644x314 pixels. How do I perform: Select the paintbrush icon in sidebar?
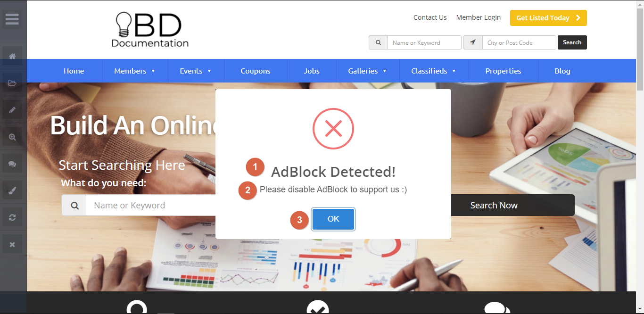click(12, 191)
